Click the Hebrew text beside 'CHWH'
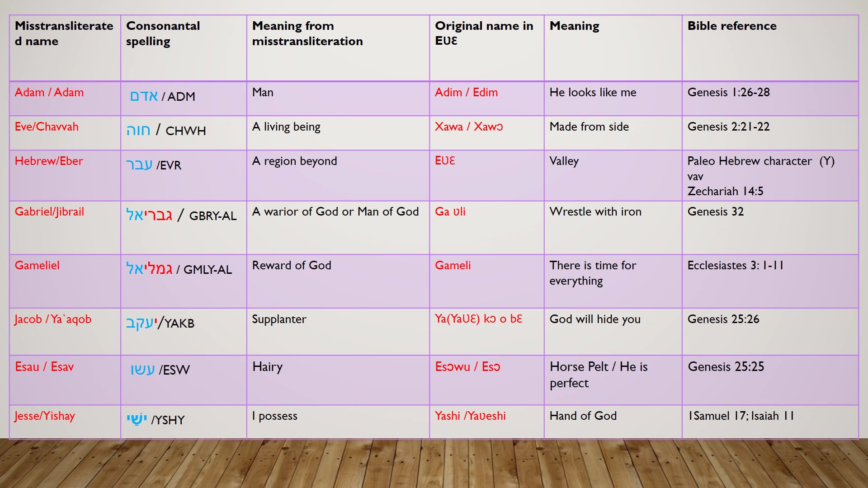Viewport: 868px width, 488px height. pos(138,131)
